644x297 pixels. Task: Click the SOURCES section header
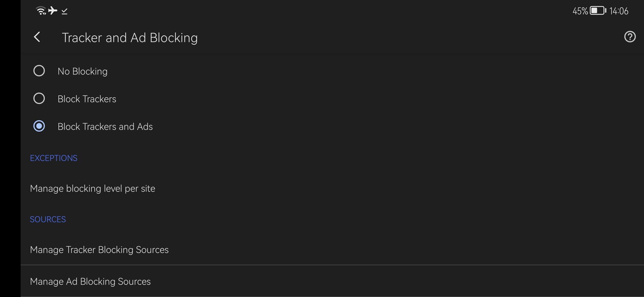[48, 219]
